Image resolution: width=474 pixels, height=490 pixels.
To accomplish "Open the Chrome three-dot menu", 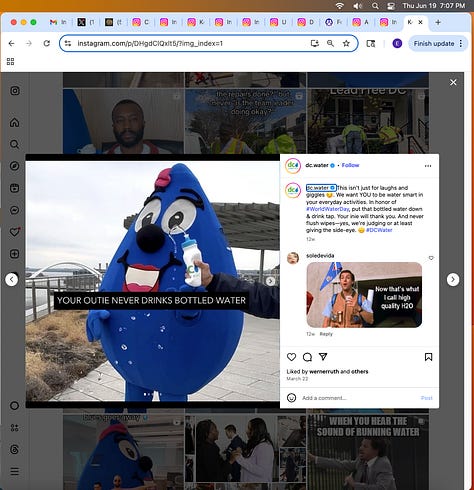I will (461, 43).
